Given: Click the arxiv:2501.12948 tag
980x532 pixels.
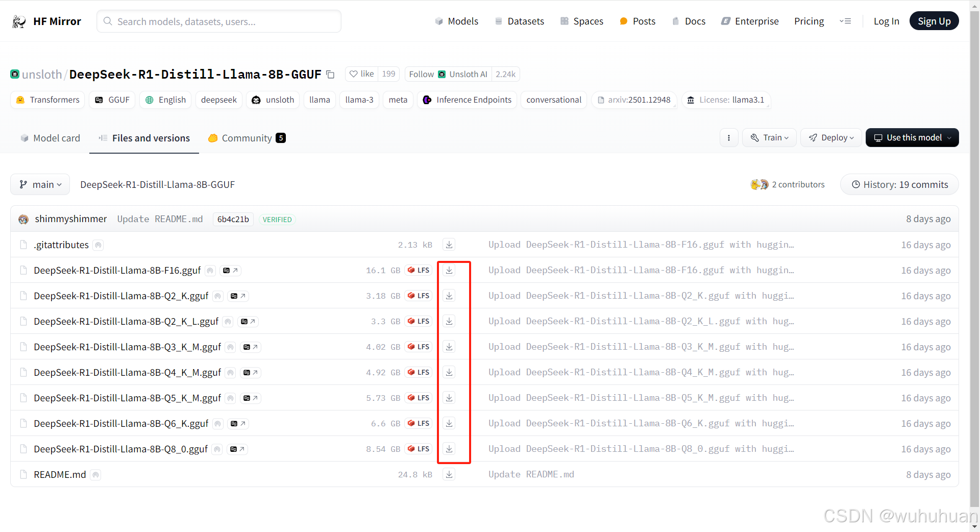Looking at the screenshot, I should [634, 100].
